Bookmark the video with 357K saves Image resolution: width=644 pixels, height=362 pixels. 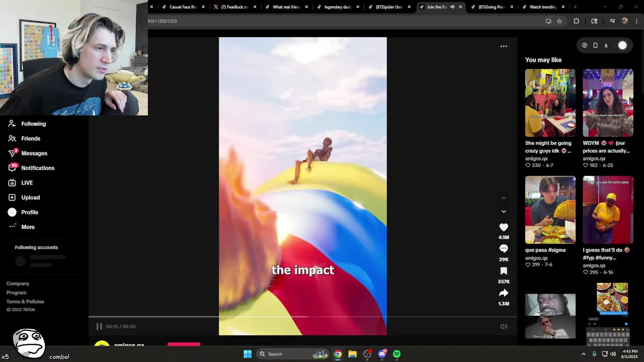[504, 270]
